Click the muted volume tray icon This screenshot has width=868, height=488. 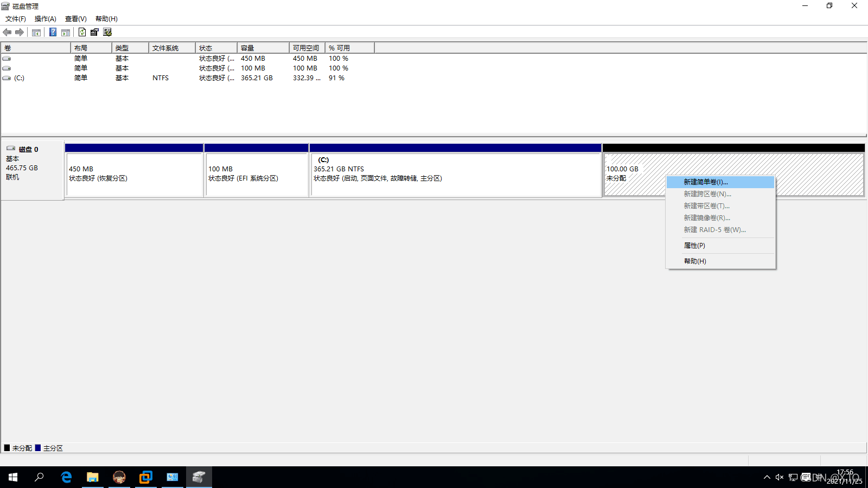pos(780,477)
